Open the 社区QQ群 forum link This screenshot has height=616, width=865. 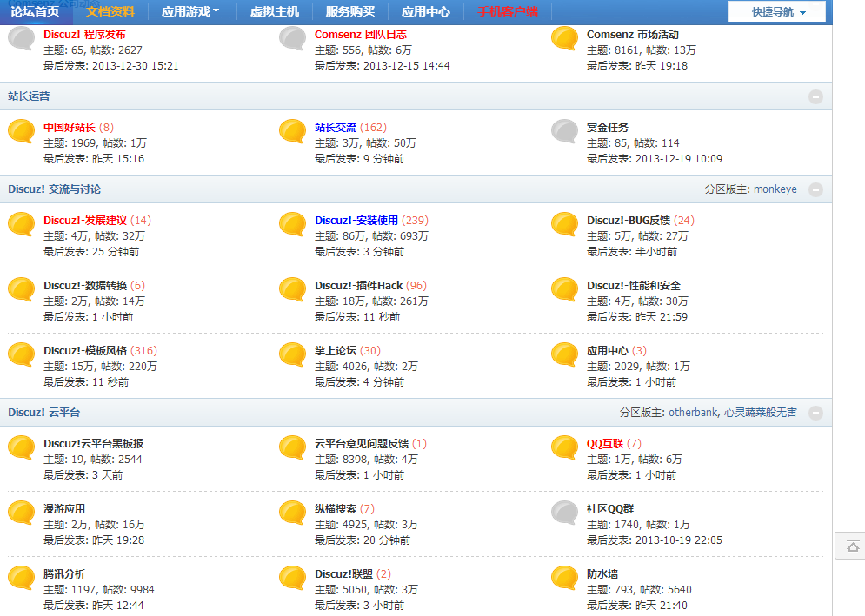[x=610, y=509]
